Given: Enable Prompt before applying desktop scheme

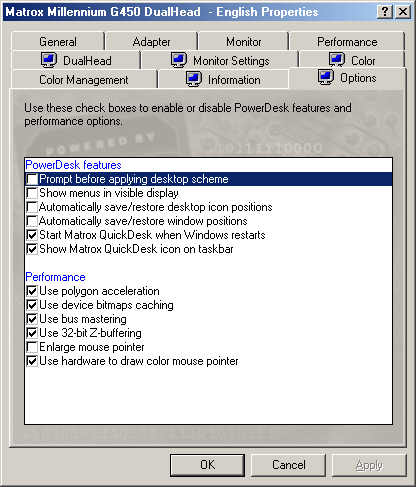Looking at the screenshot, I should pos(32,179).
